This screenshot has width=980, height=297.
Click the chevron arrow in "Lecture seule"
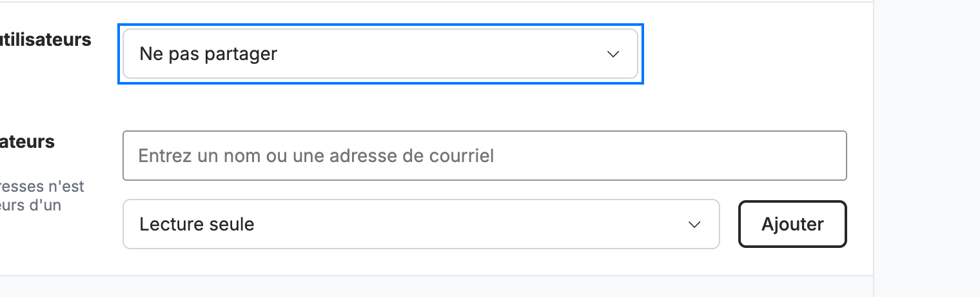tap(694, 225)
